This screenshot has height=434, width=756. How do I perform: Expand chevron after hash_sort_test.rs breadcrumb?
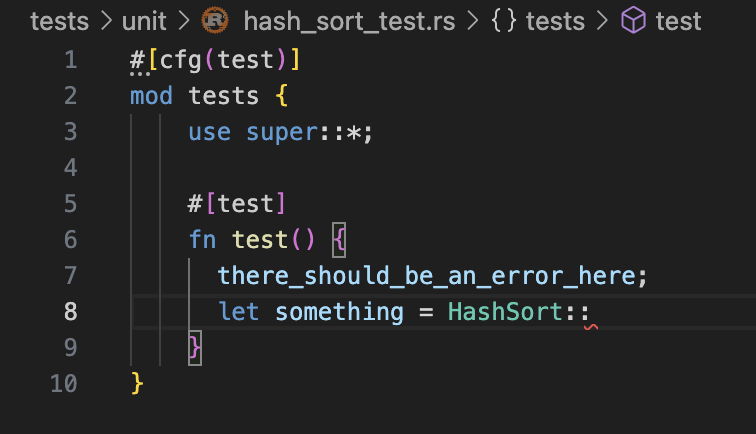pos(473,21)
